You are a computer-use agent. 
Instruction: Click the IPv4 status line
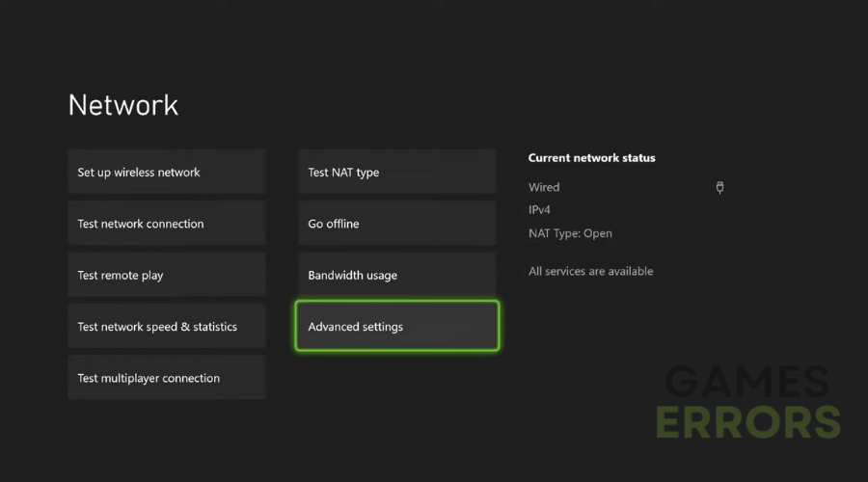coord(539,210)
